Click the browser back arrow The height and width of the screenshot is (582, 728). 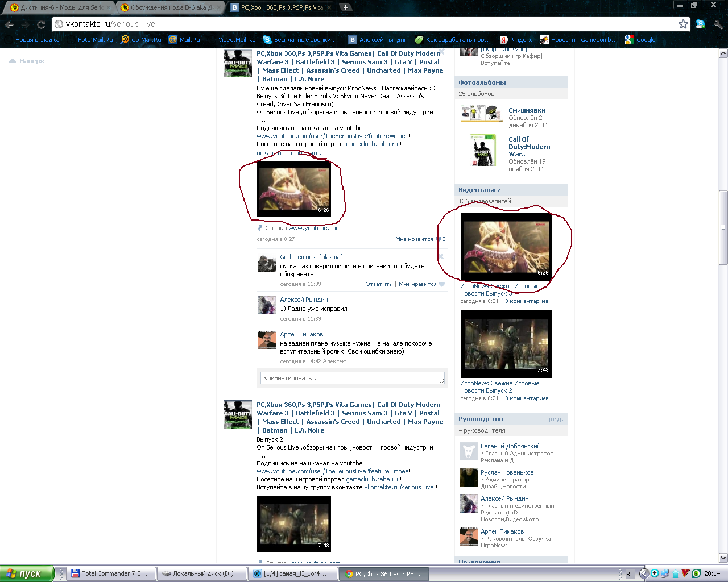pos(9,24)
